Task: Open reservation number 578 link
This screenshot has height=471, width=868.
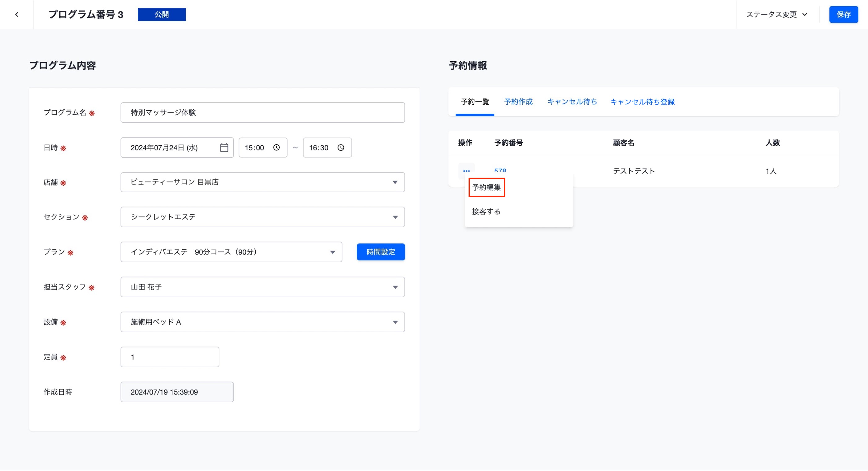Action: [500, 171]
